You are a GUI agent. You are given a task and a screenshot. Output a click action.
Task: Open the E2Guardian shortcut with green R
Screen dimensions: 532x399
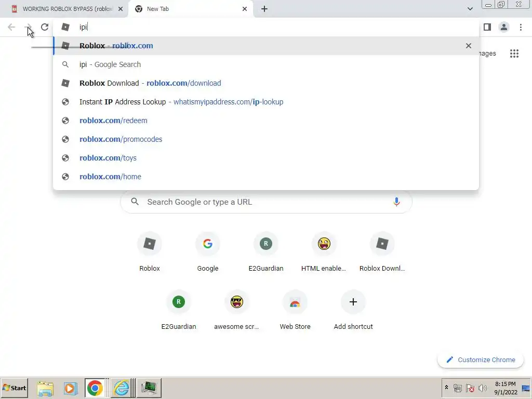coord(179,311)
